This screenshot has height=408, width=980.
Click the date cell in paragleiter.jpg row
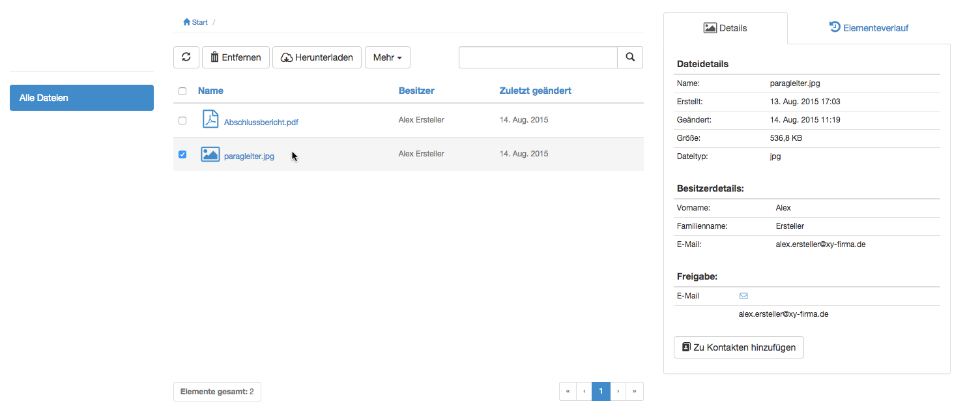point(524,154)
